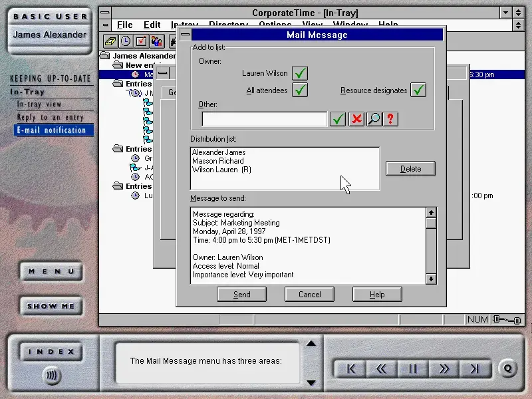Click the up arrow beside tutorial caption
Screen dimensions: 532x399
[x=311, y=343]
